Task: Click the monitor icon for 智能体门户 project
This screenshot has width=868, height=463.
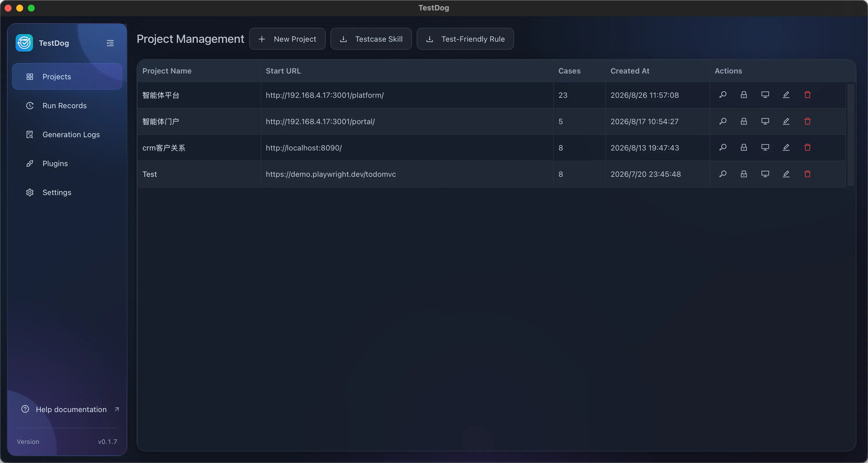Action: (765, 121)
